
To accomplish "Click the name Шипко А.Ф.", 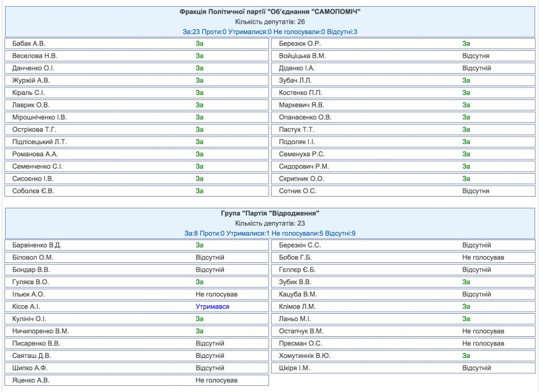I will 30,368.
